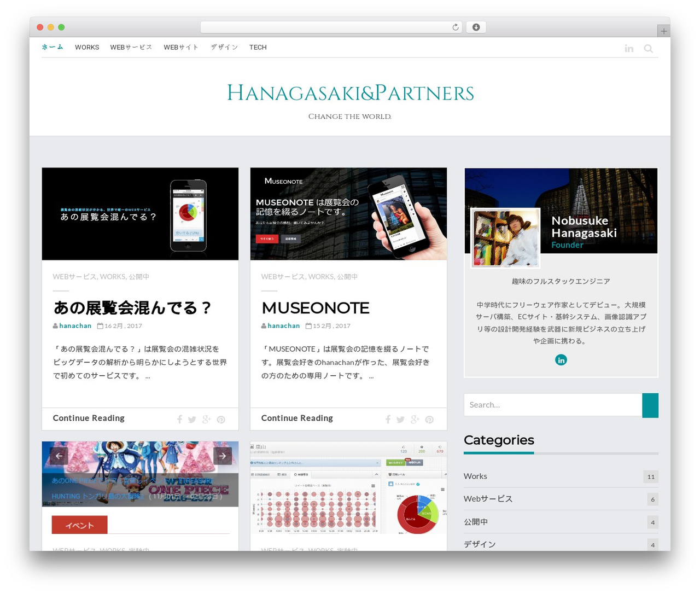Image resolution: width=700 pixels, height=593 pixels.
Task: Click Webサービス category count 6
Action: [652, 499]
